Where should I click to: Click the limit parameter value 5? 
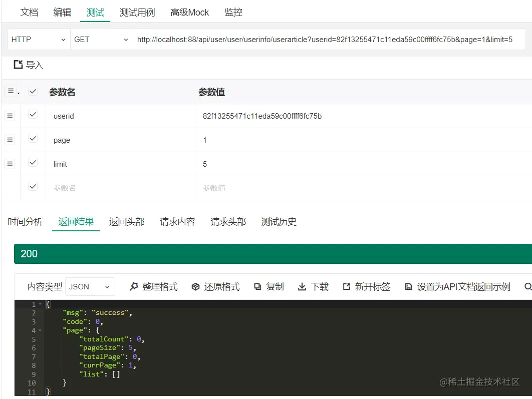[204, 164]
